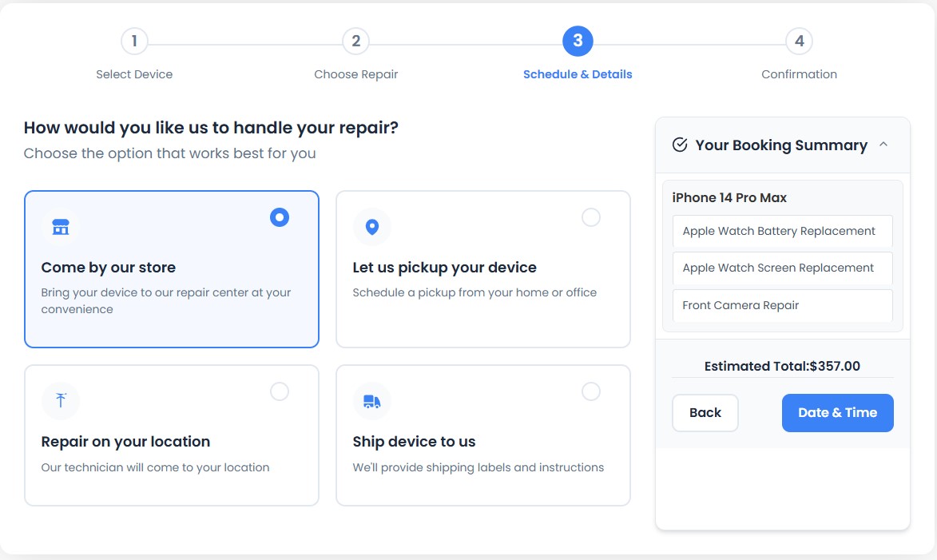This screenshot has width=937, height=560.
Task: Collapse the Your Booking Summary panel chevron
Action: (883, 145)
